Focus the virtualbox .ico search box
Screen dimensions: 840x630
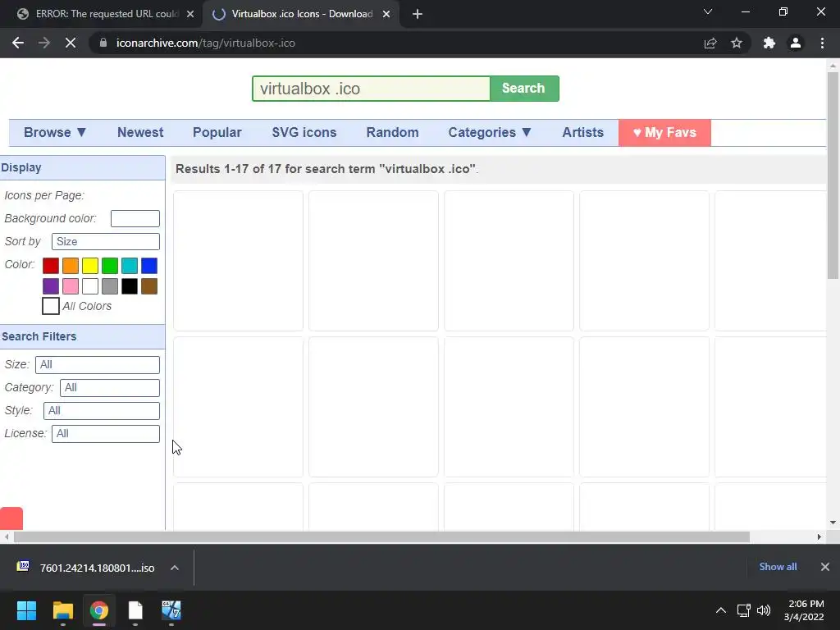coord(372,89)
